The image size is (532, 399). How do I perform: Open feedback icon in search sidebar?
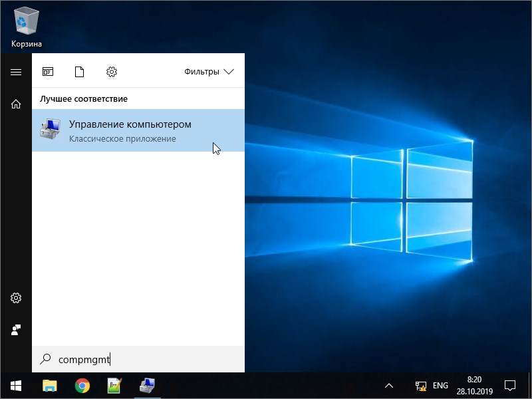pos(16,330)
